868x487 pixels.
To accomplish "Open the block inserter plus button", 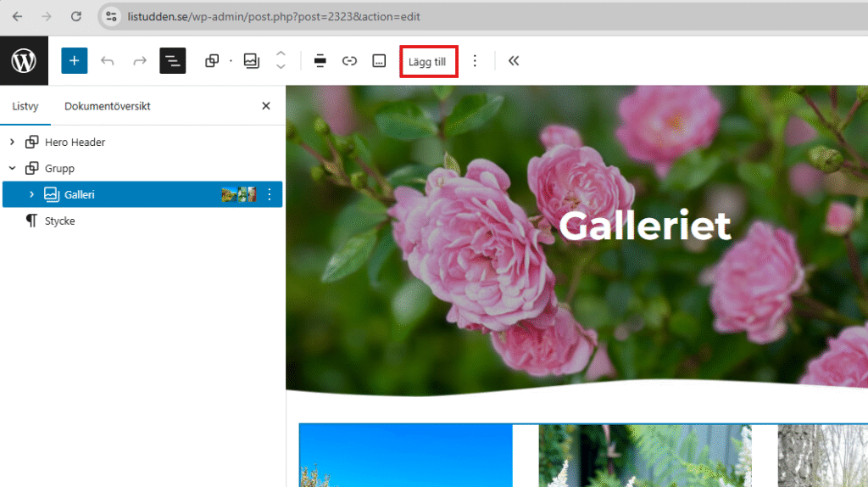I will tap(75, 61).
